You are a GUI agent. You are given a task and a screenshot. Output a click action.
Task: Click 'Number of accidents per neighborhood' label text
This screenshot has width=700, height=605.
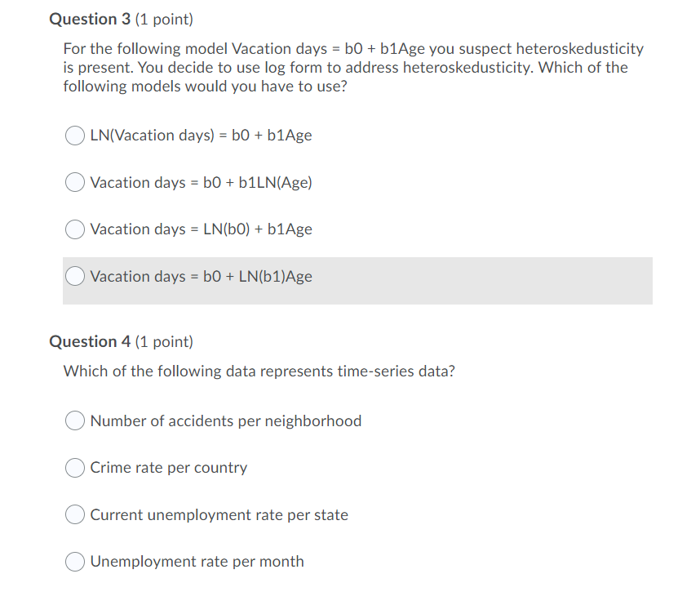[226, 421]
